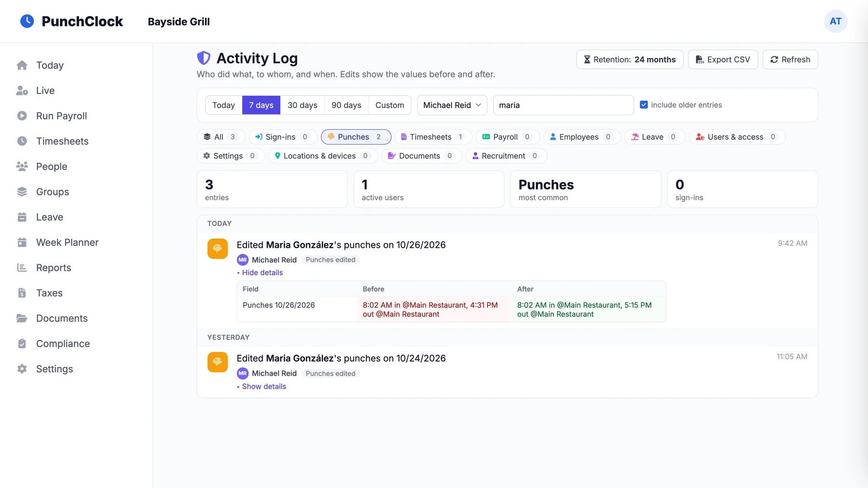Toggle the Payroll filter chip
Viewport: 868px width, 488px height.
tap(507, 137)
